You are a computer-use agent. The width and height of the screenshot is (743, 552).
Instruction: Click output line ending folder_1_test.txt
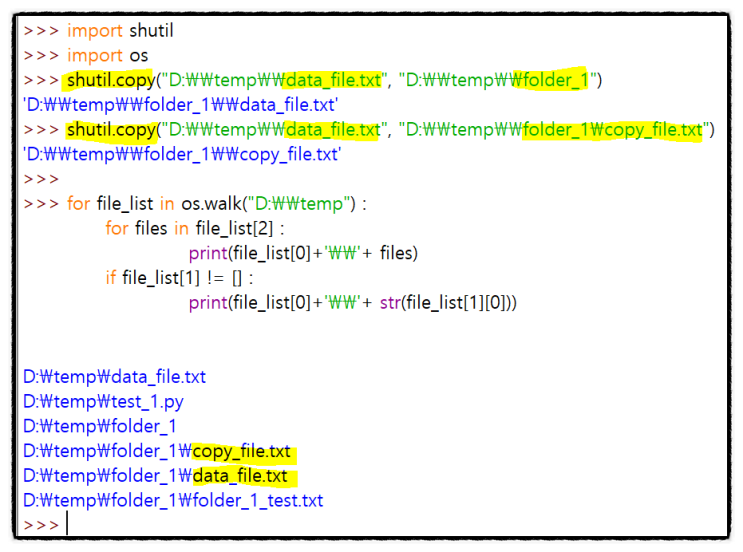173,500
